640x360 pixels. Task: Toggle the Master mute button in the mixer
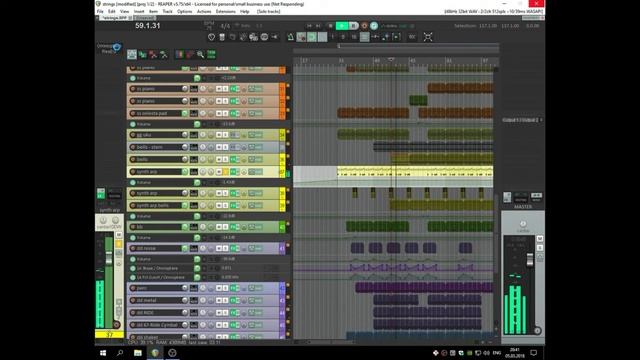(x=540, y=239)
